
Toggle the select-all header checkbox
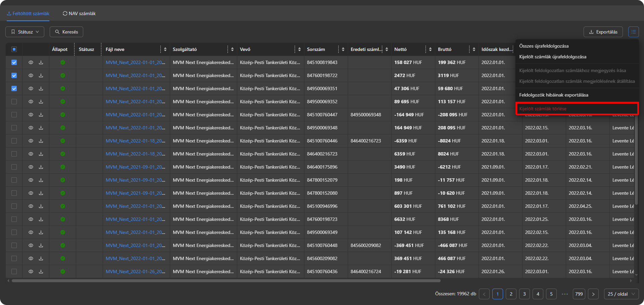click(14, 49)
